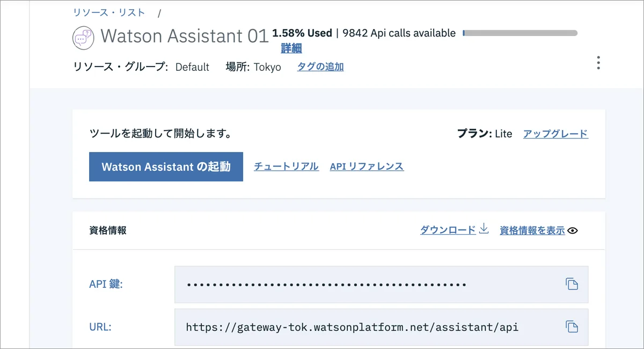Open the three-dot overflow menu
The width and height of the screenshot is (644, 349).
tap(598, 63)
